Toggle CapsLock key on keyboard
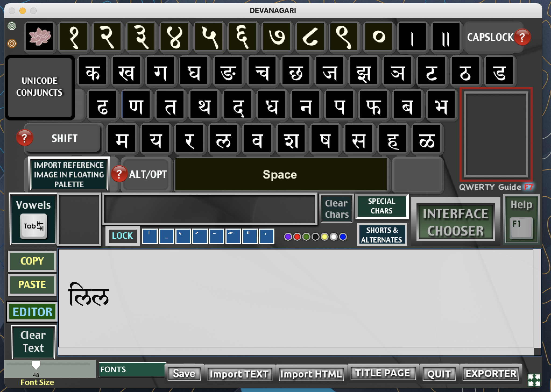 (x=491, y=38)
